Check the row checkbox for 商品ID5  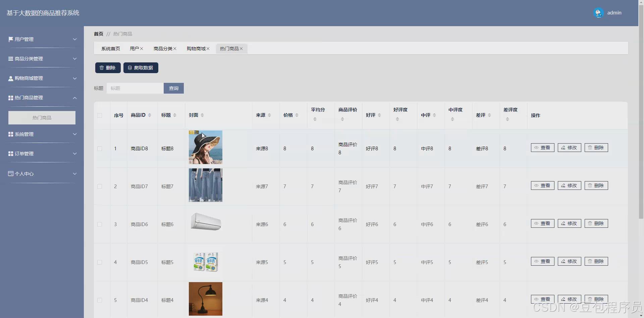[x=100, y=262]
